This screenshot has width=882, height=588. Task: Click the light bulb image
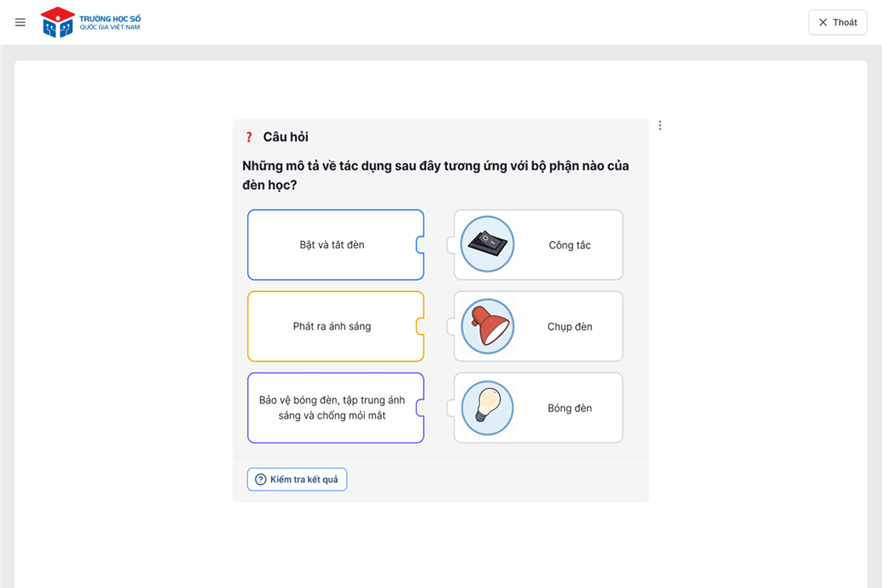point(488,408)
